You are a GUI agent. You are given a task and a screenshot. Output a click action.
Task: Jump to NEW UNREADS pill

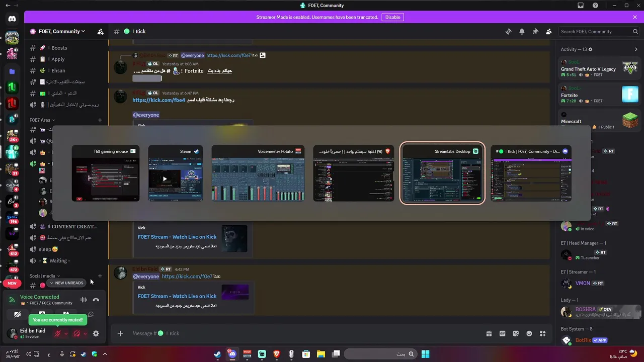point(66,283)
